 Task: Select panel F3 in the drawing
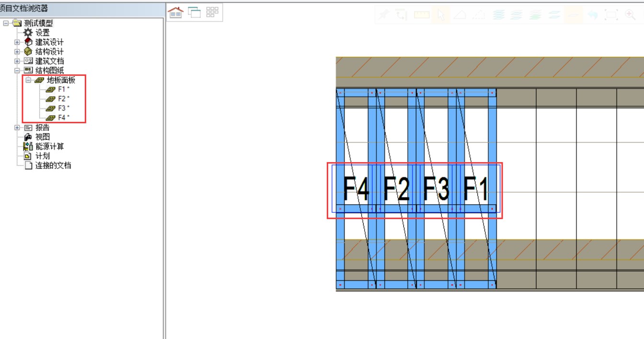[437, 188]
